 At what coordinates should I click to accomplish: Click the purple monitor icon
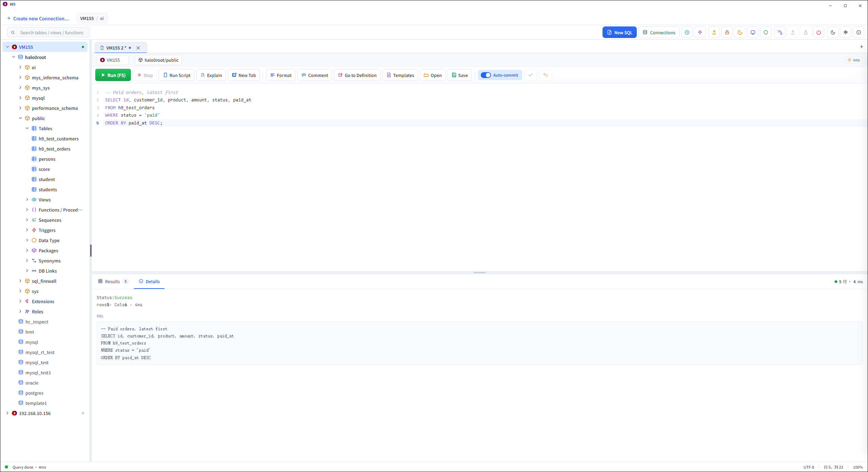pos(753,33)
